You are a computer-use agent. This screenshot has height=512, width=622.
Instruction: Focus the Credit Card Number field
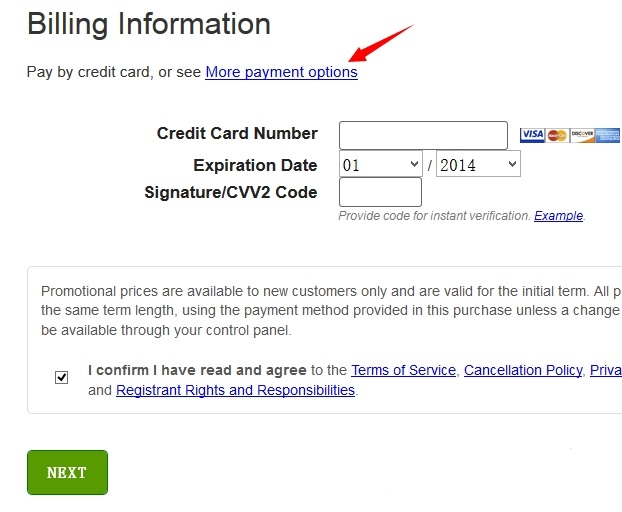[x=423, y=135]
